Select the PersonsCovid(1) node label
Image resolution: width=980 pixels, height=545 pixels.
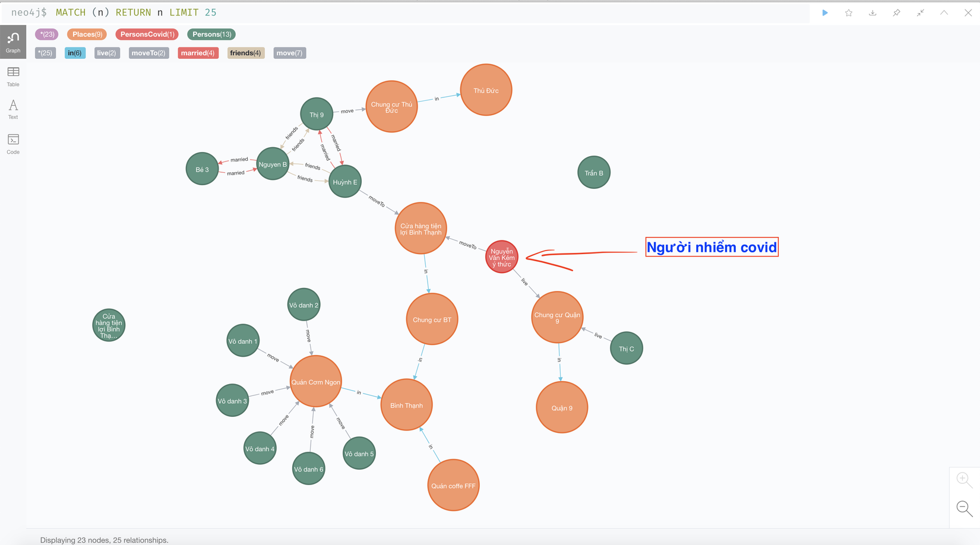147,34
